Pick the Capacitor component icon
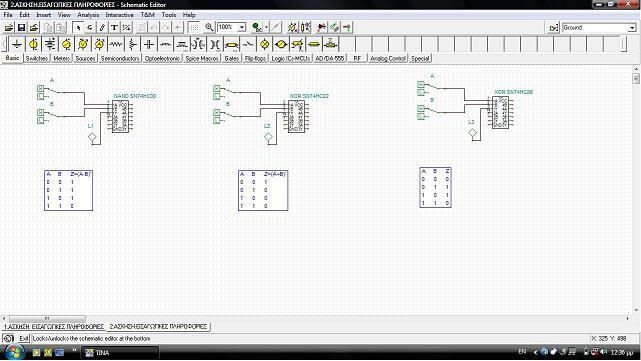The width and height of the screenshot is (641, 361). tap(149, 44)
